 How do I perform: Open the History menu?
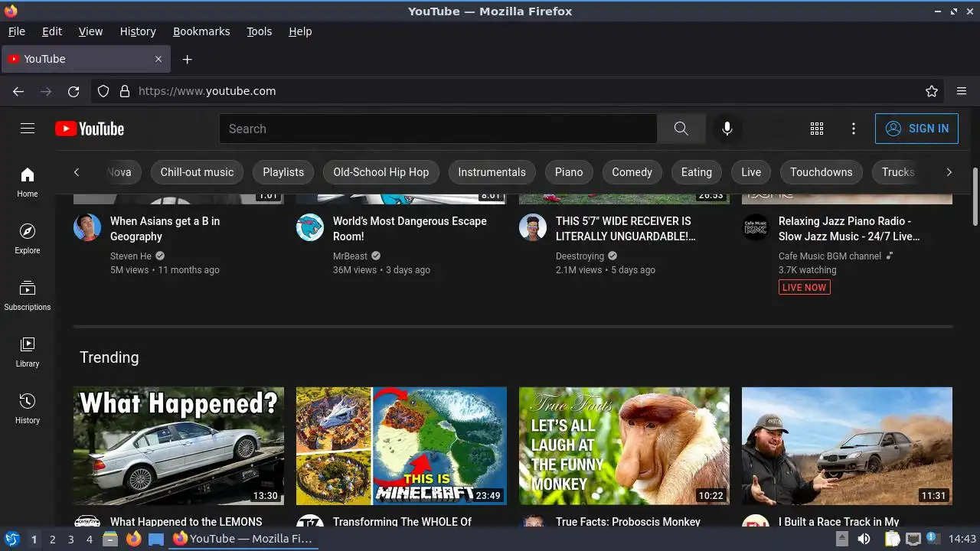[x=138, y=31]
